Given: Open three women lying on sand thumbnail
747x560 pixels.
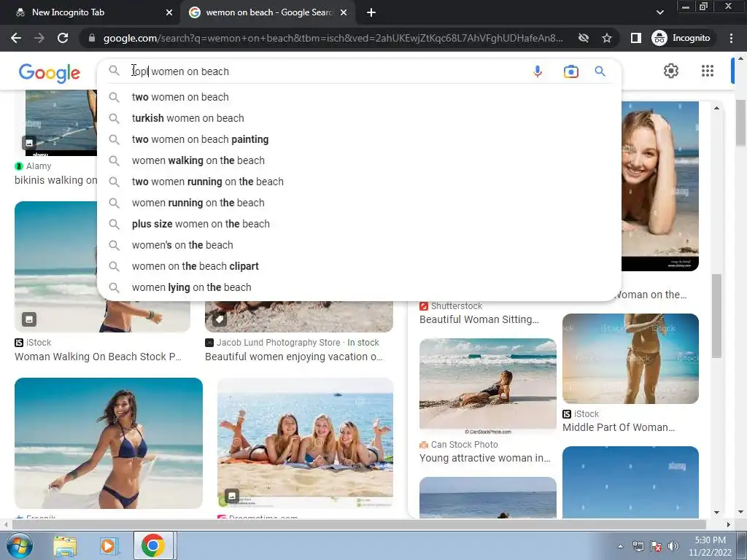Looking at the screenshot, I should pos(306,443).
